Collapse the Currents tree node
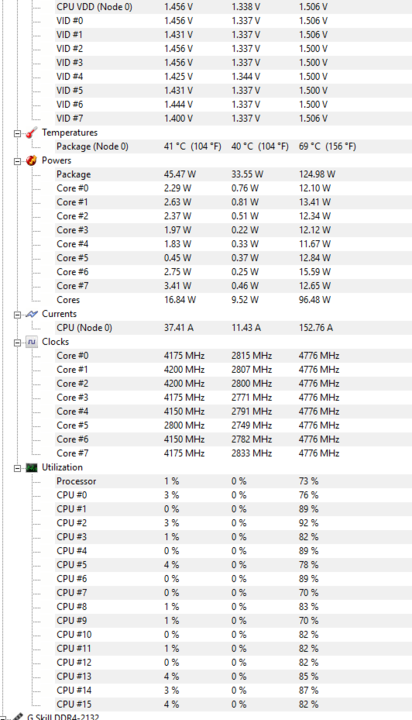 [17, 315]
